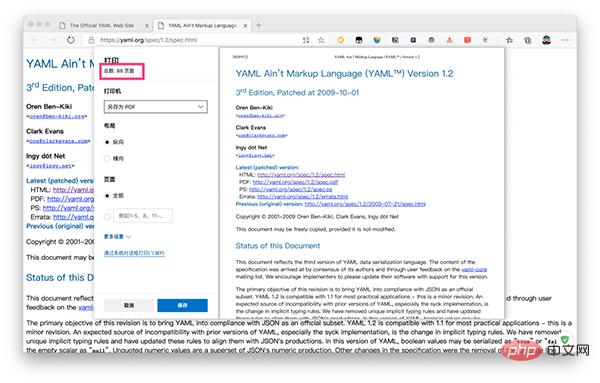Add this page to favorites star
This screenshot has width=600, height=383.
(x=321, y=40)
